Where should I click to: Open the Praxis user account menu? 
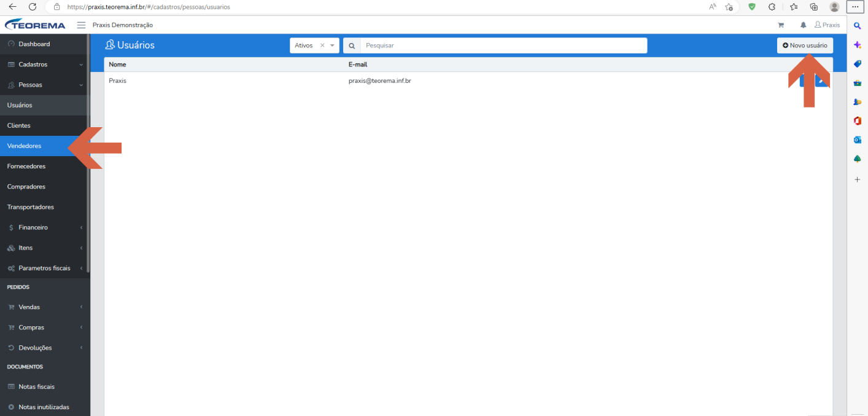(x=827, y=25)
